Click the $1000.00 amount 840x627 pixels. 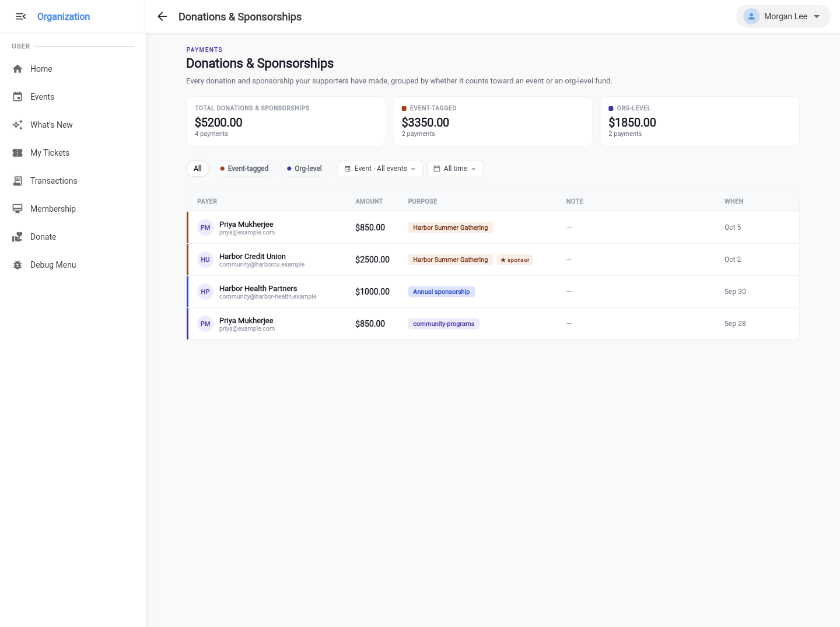click(x=372, y=292)
